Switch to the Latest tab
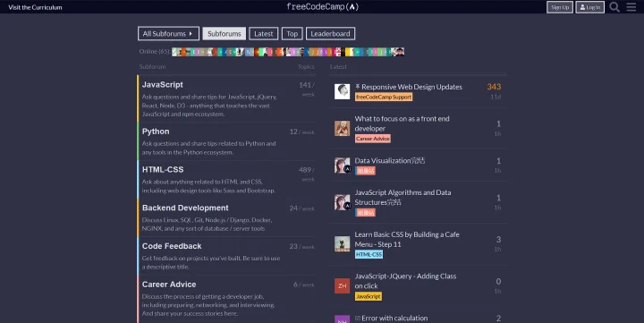Viewport: 644px width, 323px height. tap(264, 34)
